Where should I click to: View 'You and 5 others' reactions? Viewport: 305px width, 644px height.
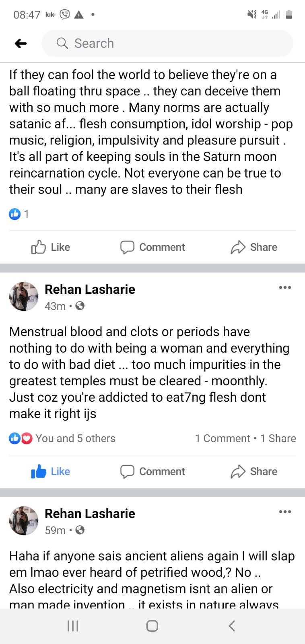tap(62, 438)
